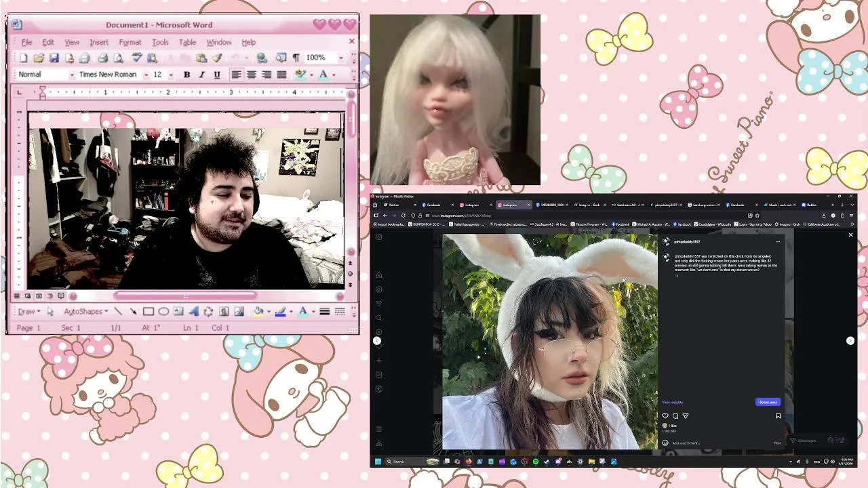
Task: Expand highlight color dropdown arrow
Action: click(x=311, y=75)
